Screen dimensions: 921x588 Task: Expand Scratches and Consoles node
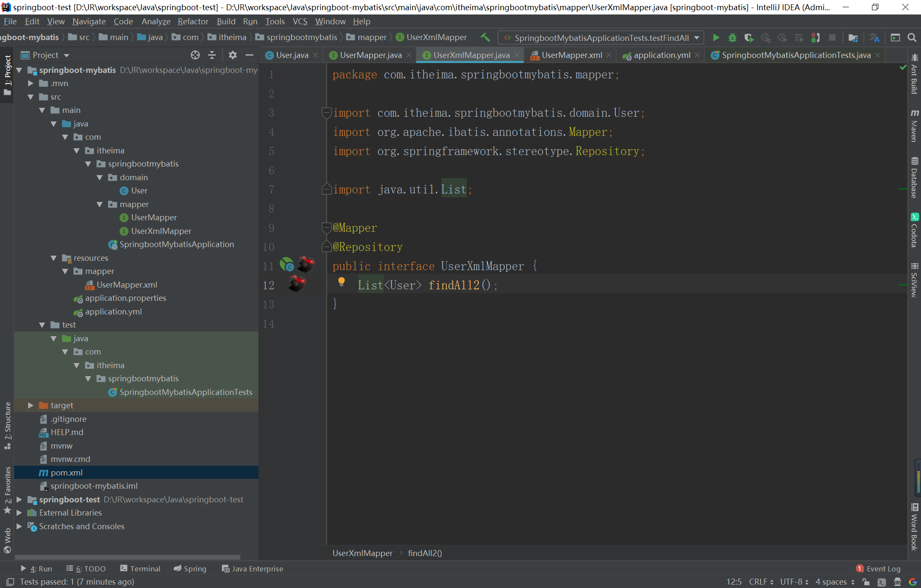click(x=19, y=526)
